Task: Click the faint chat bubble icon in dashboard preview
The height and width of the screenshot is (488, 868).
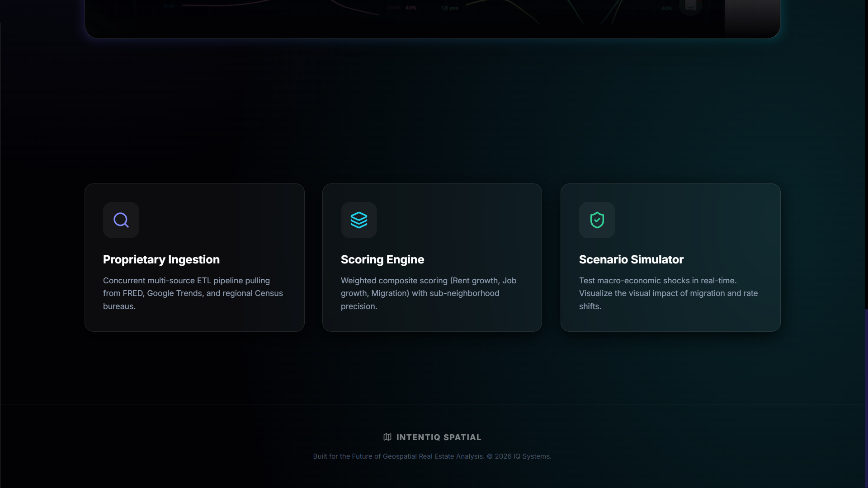Action: (x=690, y=5)
